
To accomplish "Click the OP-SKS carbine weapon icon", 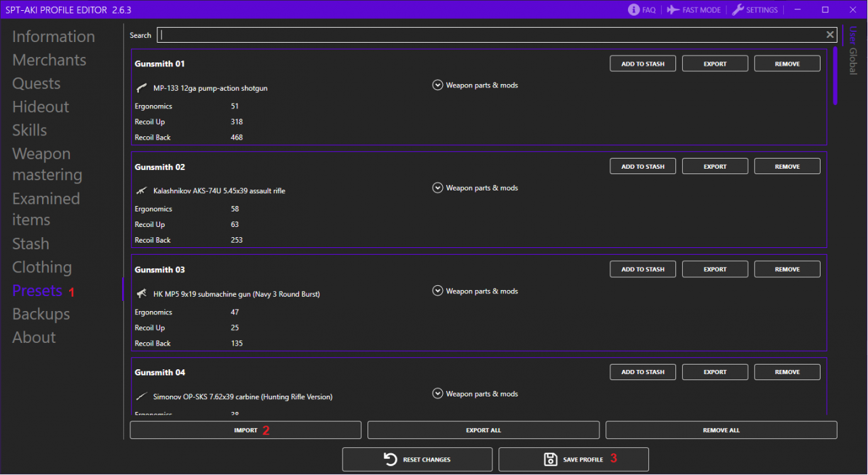I will [142, 397].
